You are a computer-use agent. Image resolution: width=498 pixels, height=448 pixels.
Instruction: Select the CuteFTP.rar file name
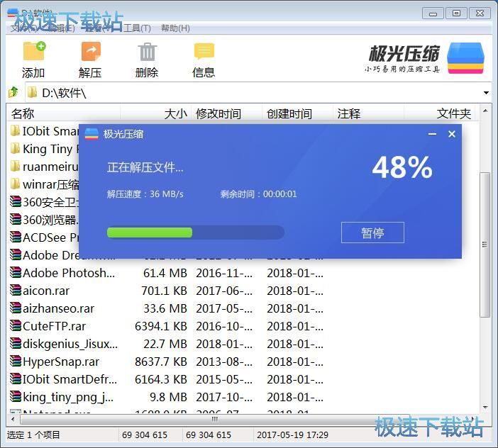[x=55, y=326]
